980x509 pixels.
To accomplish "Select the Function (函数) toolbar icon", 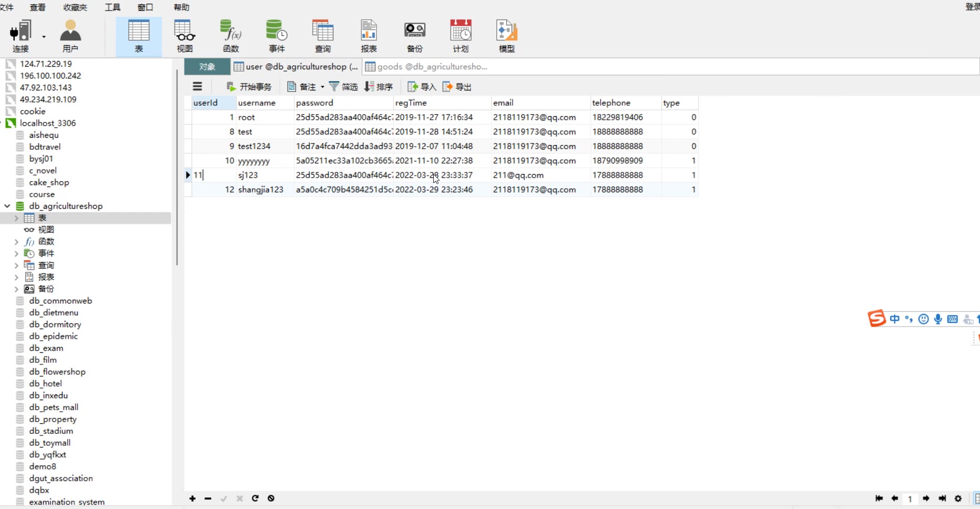I will 230,36.
